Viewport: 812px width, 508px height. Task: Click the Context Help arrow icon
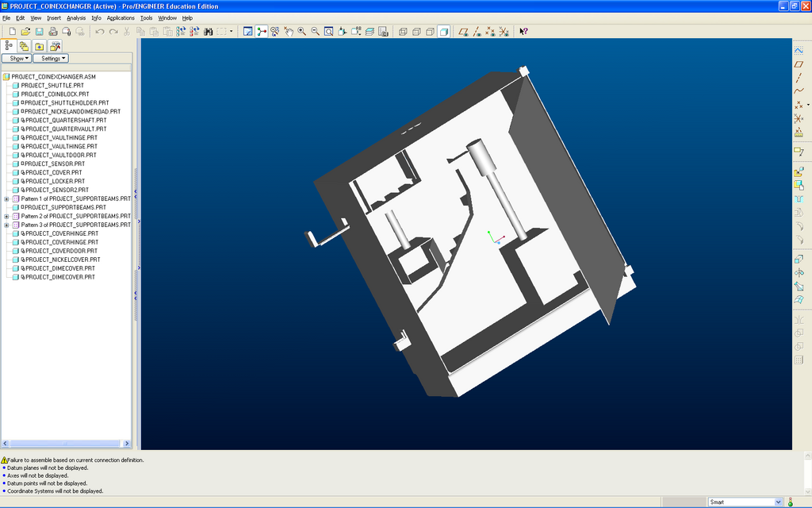click(x=523, y=32)
